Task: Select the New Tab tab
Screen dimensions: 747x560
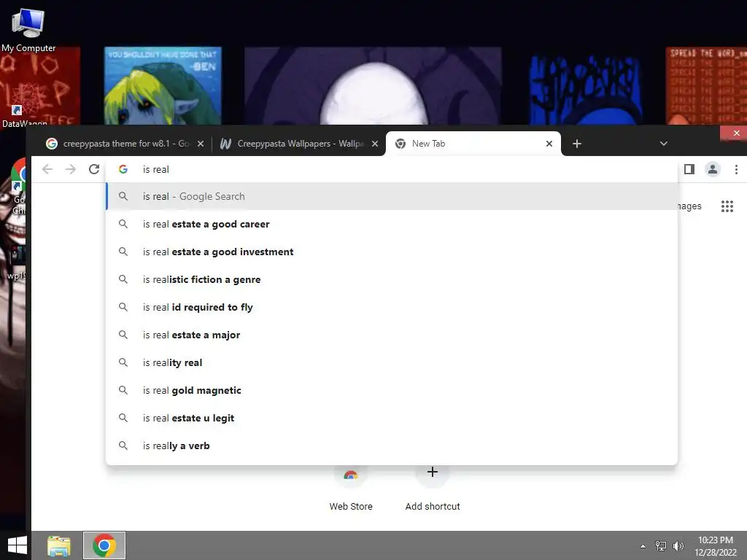Action: coord(473,144)
